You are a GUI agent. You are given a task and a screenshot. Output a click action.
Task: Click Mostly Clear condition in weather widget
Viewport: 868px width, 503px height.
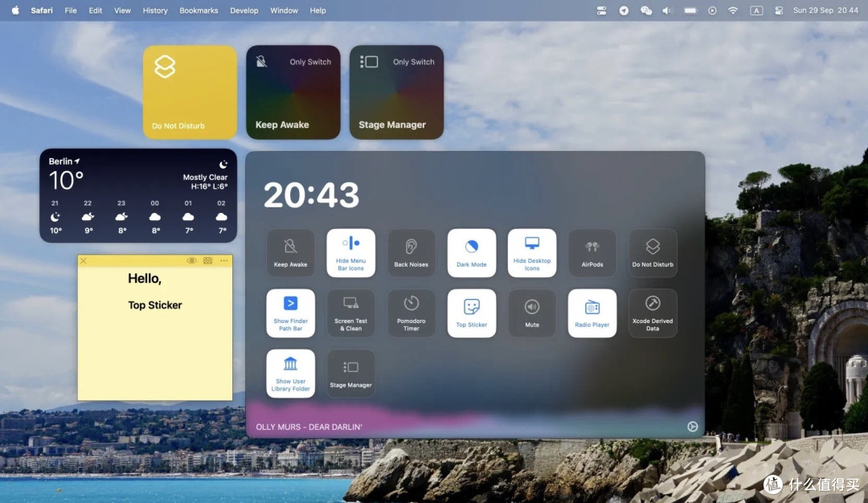click(x=206, y=178)
